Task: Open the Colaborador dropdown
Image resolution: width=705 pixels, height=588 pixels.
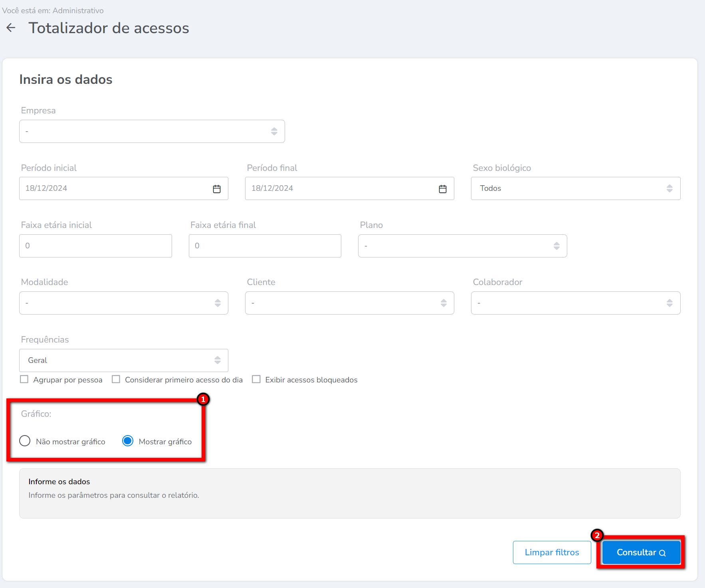Action: (575, 303)
